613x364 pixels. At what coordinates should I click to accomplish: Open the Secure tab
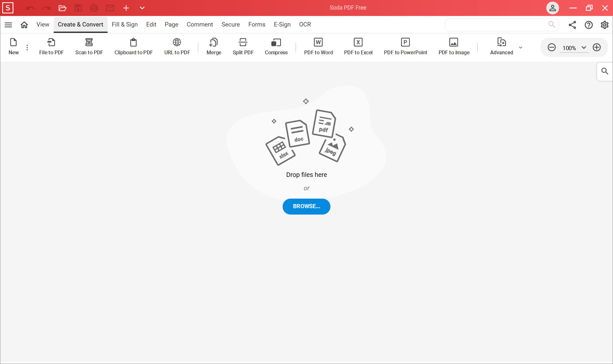(x=231, y=25)
